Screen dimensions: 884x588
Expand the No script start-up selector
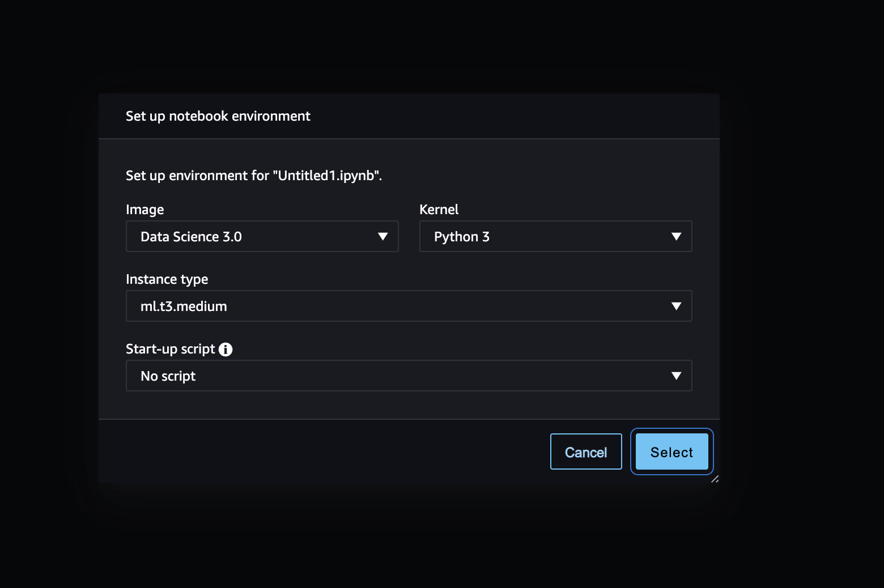point(397,376)
